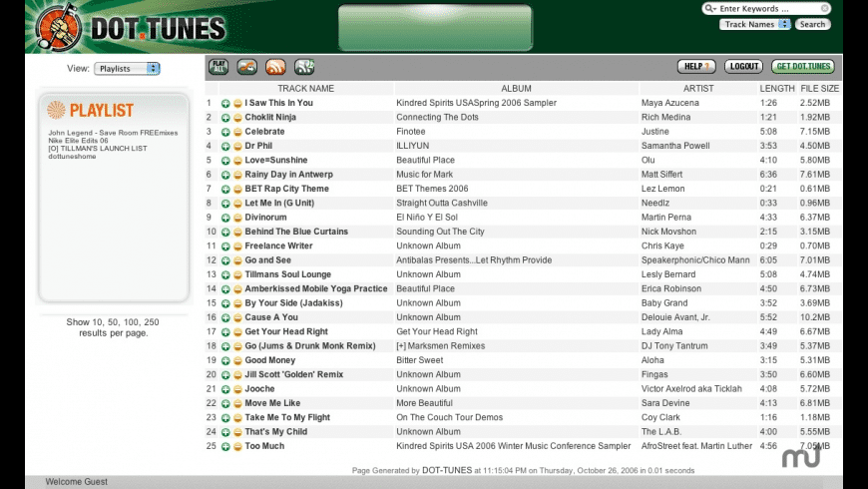
Task: Sort by ARTIST column header
Action: (x=698, y=89)
